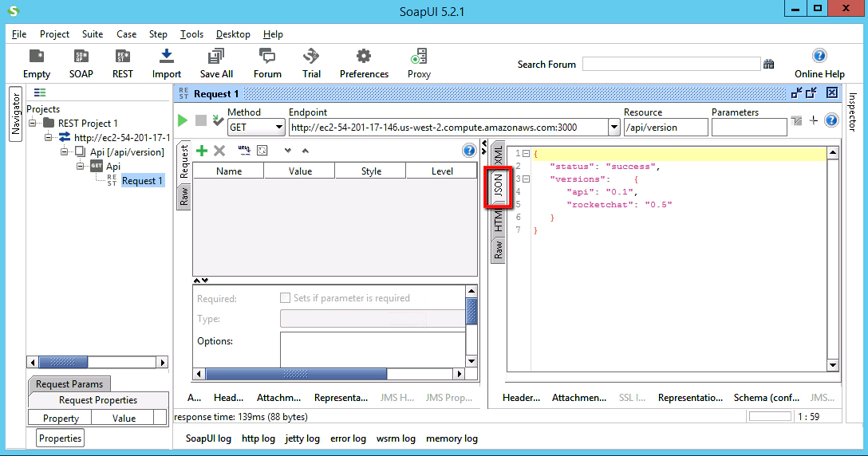Image resolution: width=868 pixels, height=456 pixels.
Task: Open the SoapUI log
Action: click(x=208, y=438)
